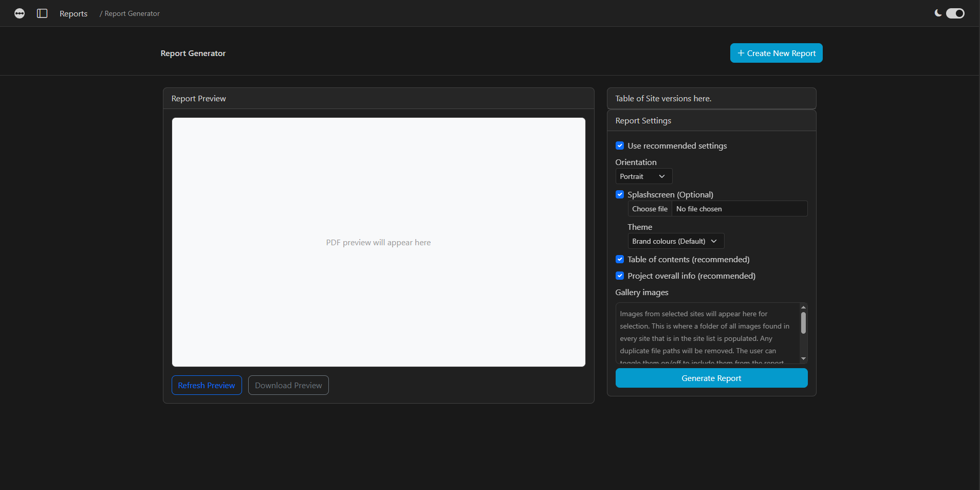Viewport: 980px width, 490px height.
Task: Click the plus icon on Create New Report
Action: [x=740, y=53]
